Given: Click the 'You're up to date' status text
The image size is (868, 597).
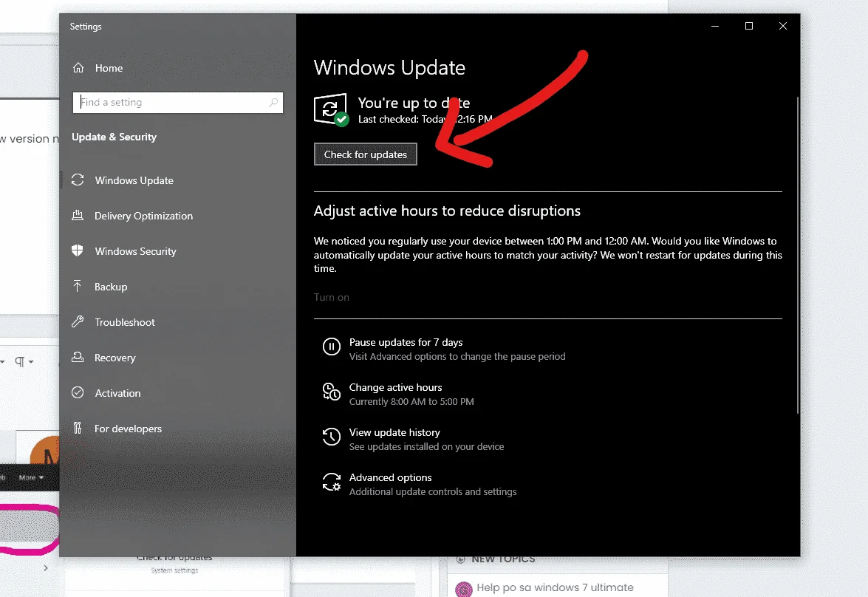Looking at the screenshot, I should click(414, 103).
